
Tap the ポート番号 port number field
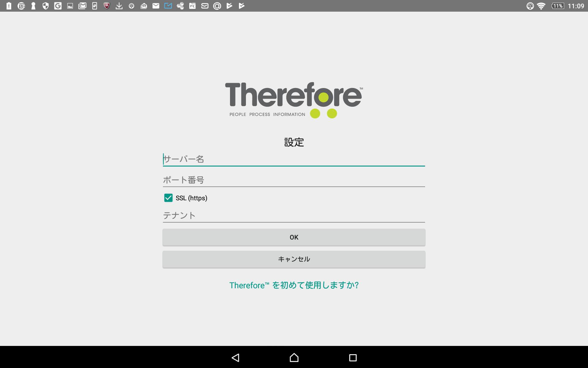(x=294, y=180)
